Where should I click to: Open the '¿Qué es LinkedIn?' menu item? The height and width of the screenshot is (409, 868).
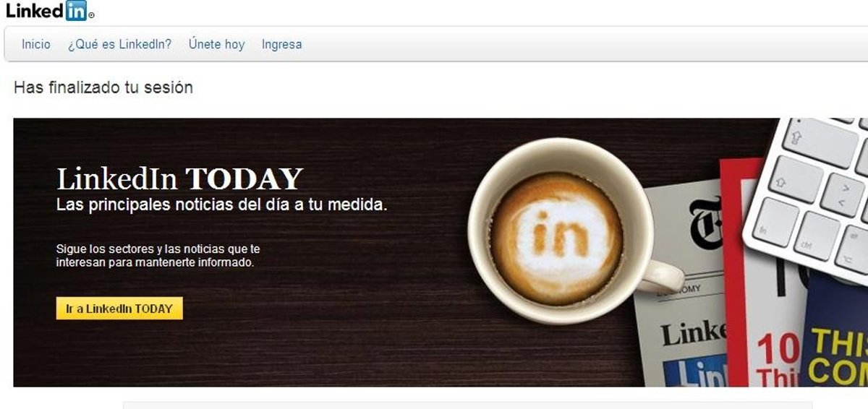tap(119, 44)
